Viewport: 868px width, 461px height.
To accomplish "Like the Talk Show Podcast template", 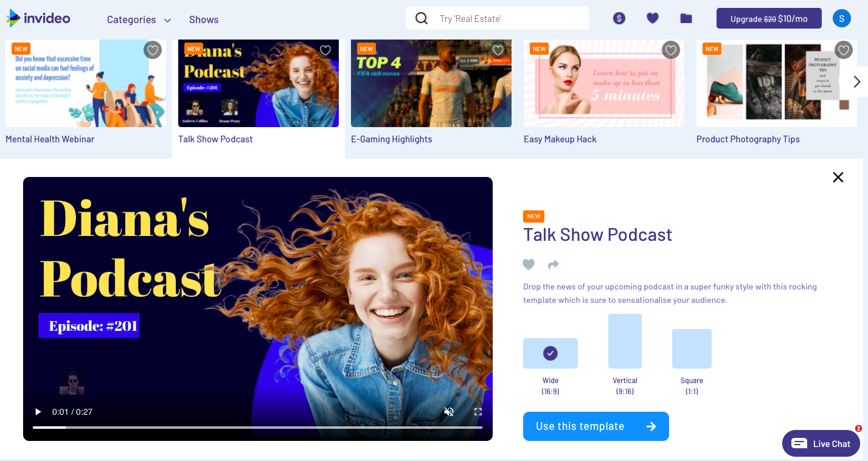I will [529, 265].
